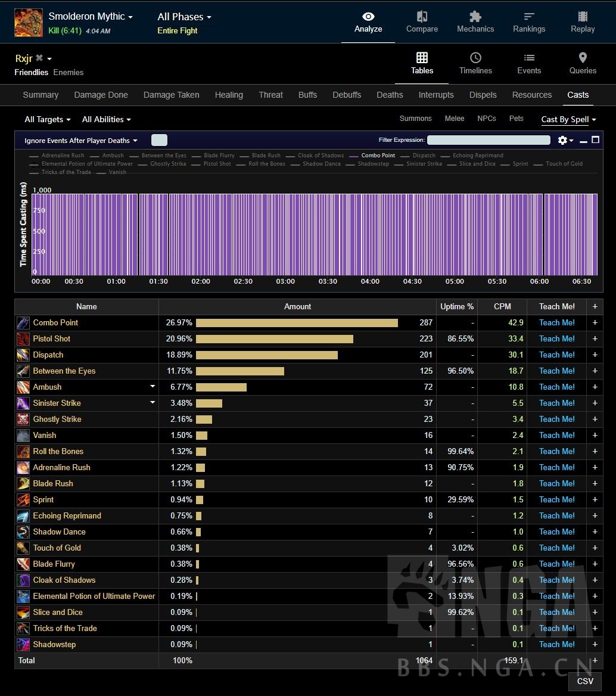Expand the Ambush row arrow
Screen dimensions: 616x696
153,387
